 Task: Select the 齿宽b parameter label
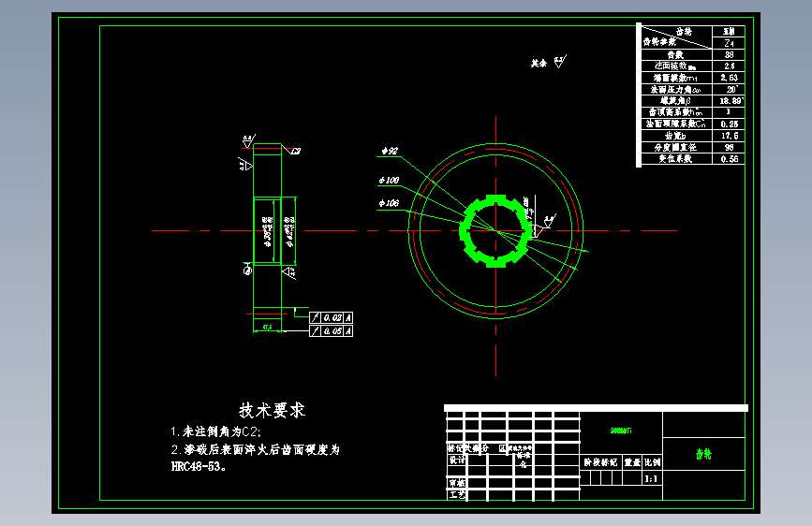tap(676, 136)
